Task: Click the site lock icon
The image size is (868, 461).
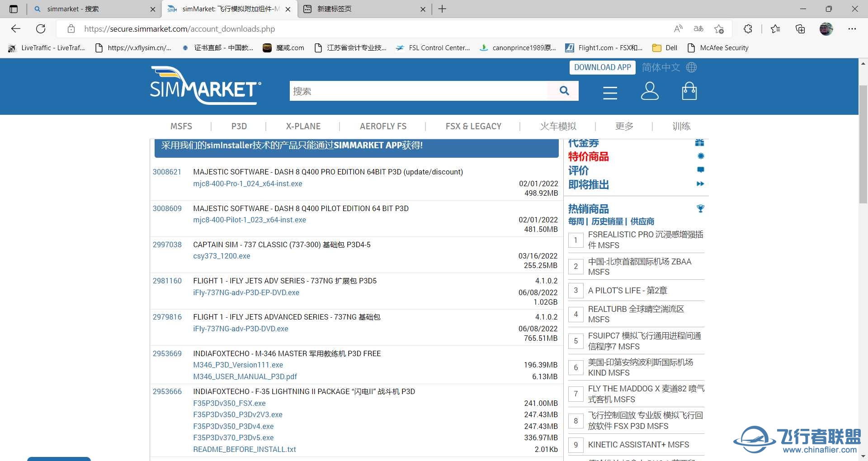Action: 71,29
